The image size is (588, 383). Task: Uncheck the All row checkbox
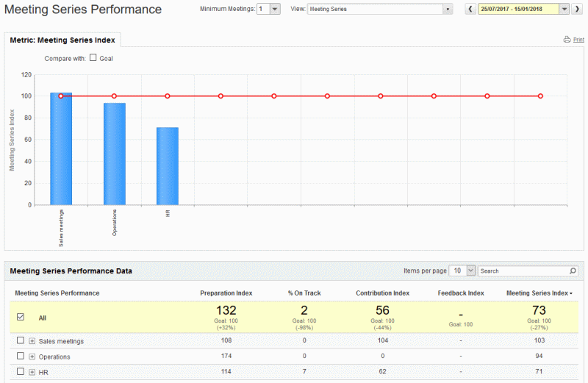tap(21, 318)
